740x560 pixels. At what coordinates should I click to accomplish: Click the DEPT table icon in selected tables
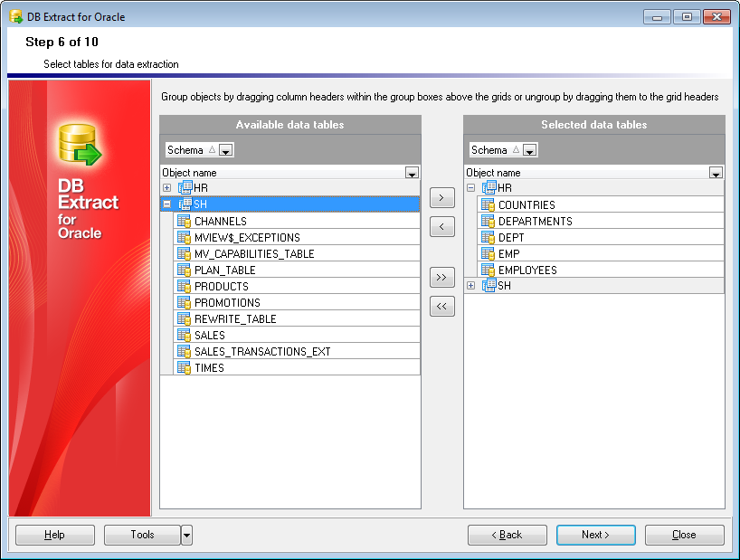[488, 237]
